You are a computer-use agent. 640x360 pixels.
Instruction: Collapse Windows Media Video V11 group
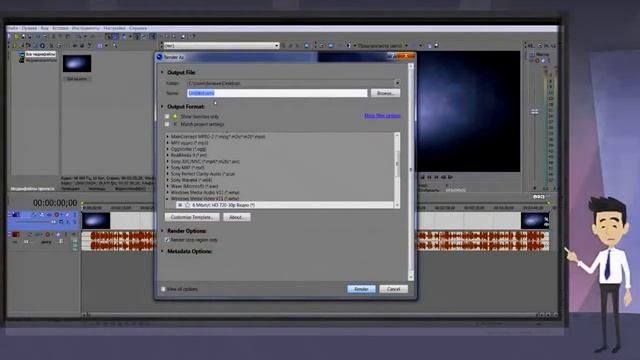[x=168, y=199]
